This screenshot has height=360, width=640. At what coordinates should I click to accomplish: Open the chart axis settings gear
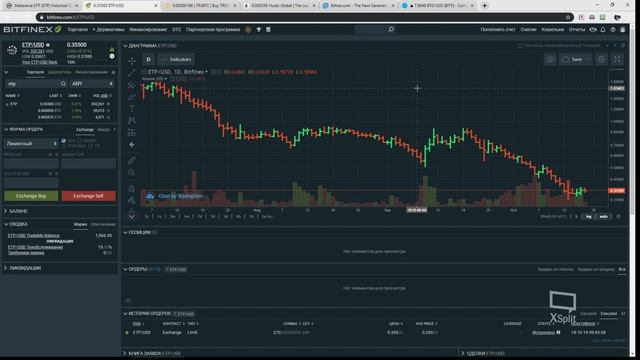click(x=618, y=216)
